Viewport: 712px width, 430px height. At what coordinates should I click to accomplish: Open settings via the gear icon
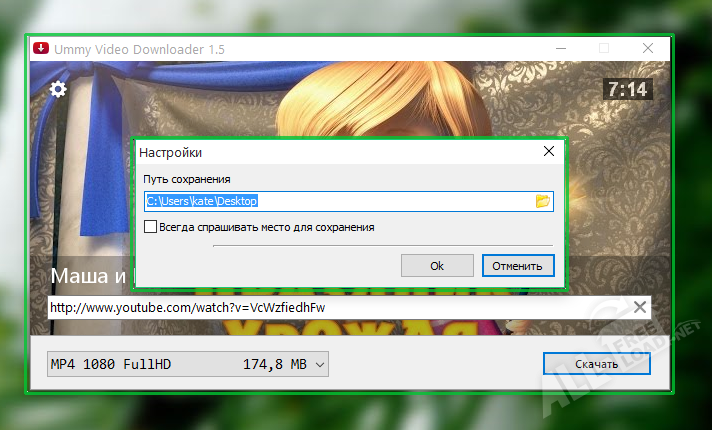58,90
